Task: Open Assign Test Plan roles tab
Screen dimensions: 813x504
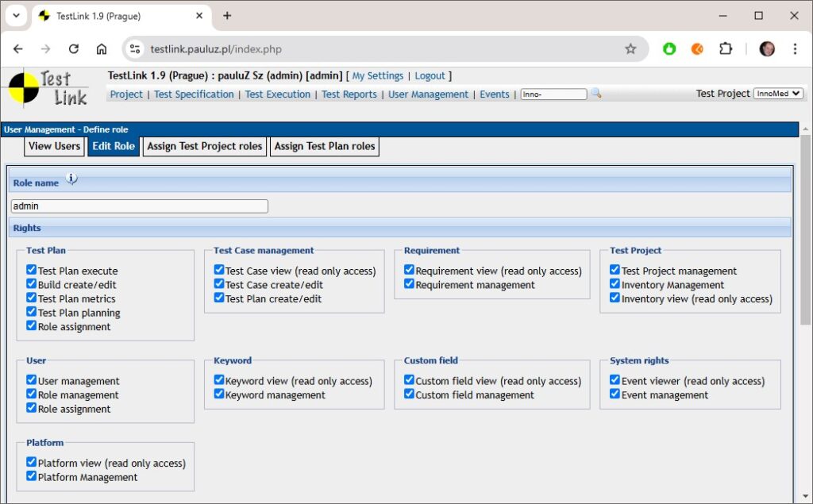Action: pos(325,146)
